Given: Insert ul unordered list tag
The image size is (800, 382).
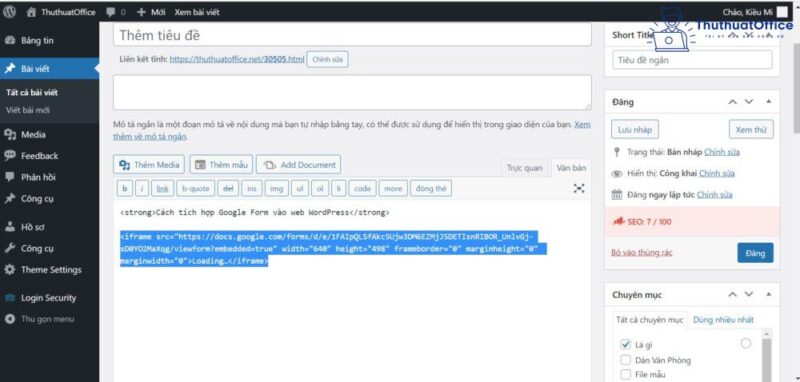Looking at the screenshot, I should (300, 189).
